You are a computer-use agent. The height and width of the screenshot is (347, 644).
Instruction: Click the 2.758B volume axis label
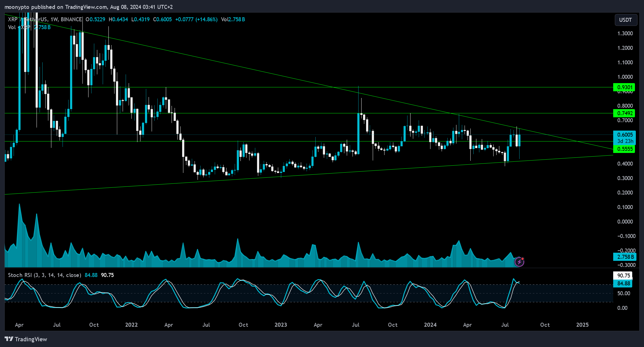(x=625, y=257)
